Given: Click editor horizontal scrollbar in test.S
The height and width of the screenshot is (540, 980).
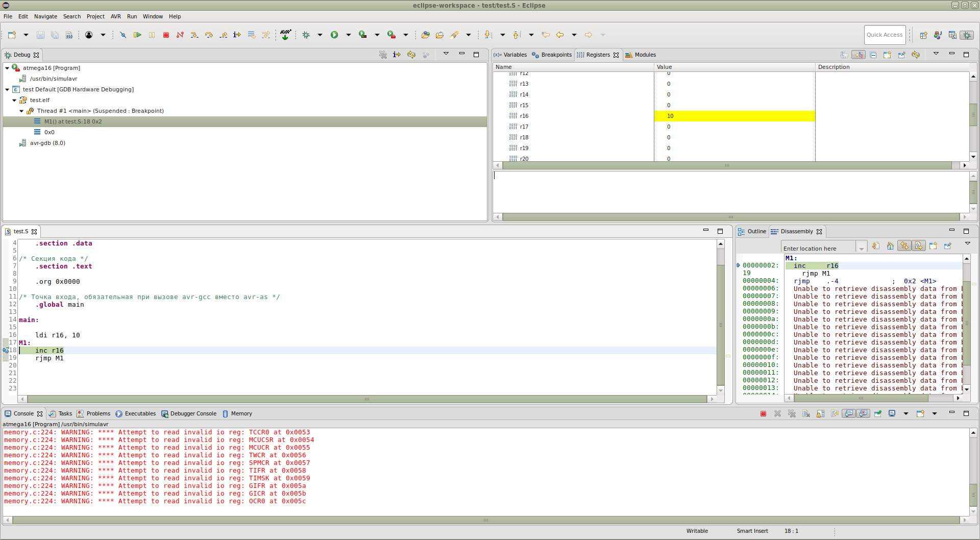Looking at the screenshot, I should [x=366, y=399].
